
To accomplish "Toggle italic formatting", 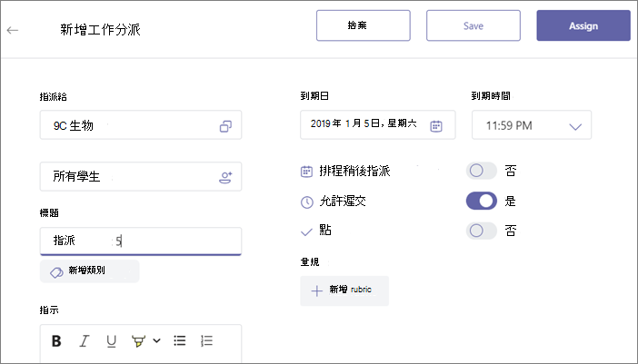I will [x=84, y=340].
